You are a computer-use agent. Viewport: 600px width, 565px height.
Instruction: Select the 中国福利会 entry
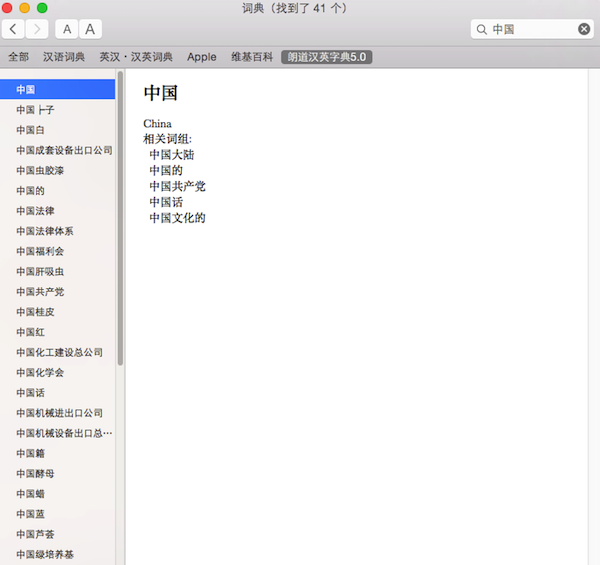pyautogui.click(x=57, y=251)
